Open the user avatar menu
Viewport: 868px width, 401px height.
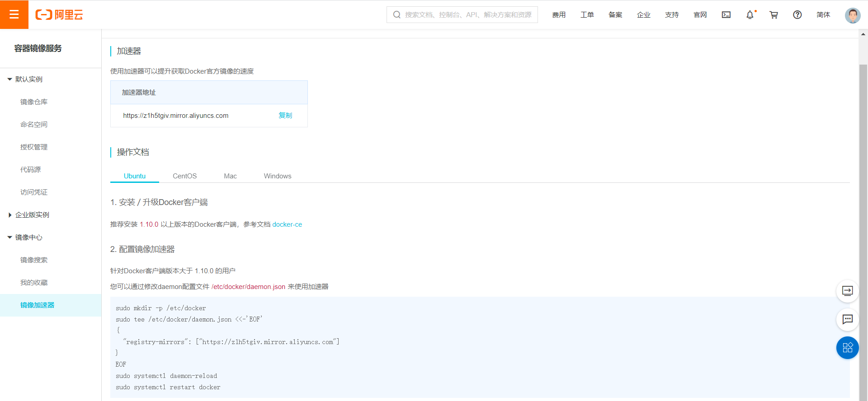[853, 15]
